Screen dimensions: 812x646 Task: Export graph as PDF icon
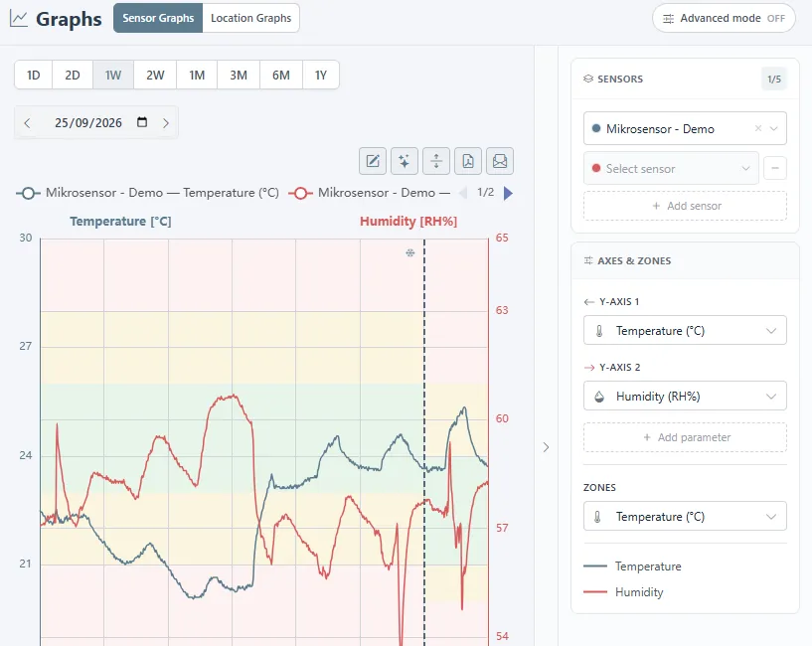468,161
